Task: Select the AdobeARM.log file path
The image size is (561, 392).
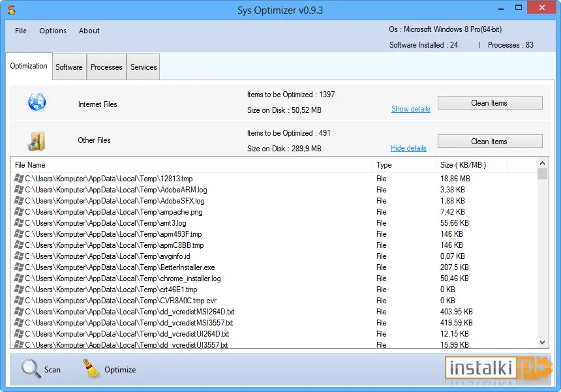Action: (x=116, y=190)
